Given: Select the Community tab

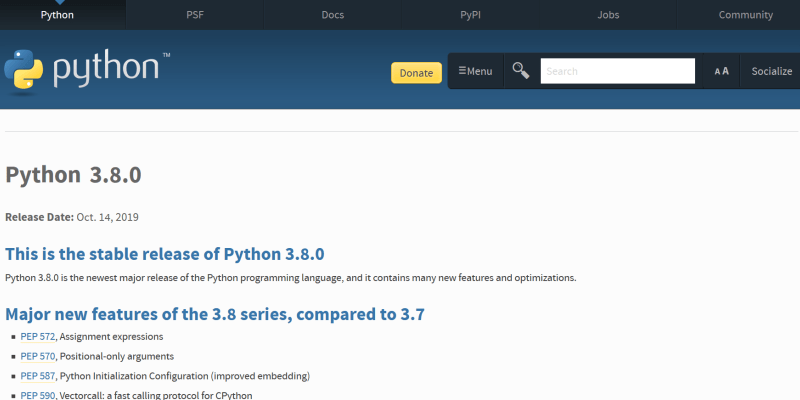Looking at the screenshot, I should (745, 15).
